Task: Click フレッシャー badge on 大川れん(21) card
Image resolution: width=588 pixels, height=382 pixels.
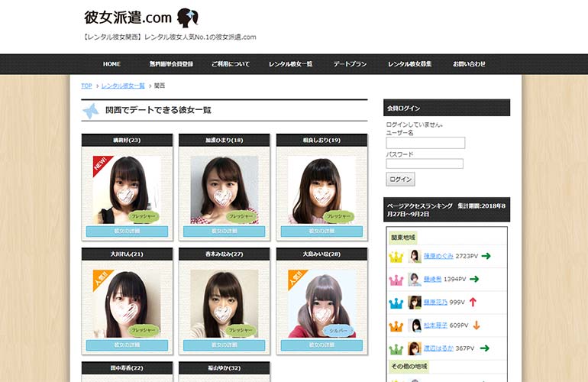Action: pyautogui.click(x=144, y=331)
